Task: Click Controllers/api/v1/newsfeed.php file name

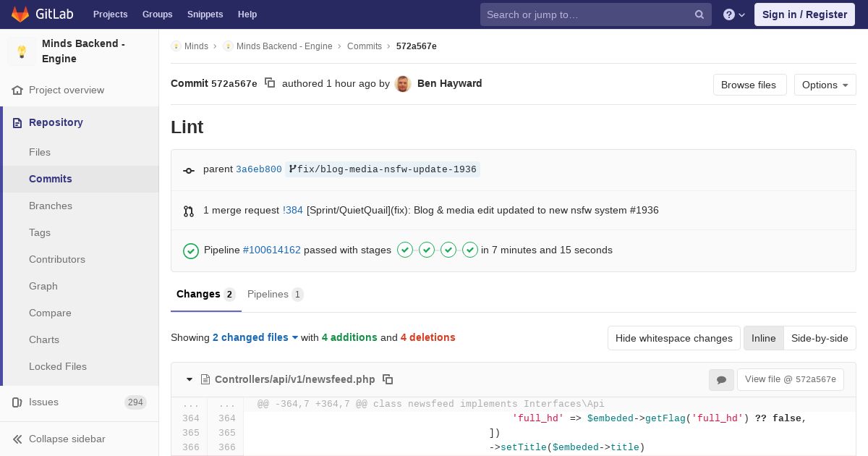Action: pyautogui.click(x=295, y=379)
